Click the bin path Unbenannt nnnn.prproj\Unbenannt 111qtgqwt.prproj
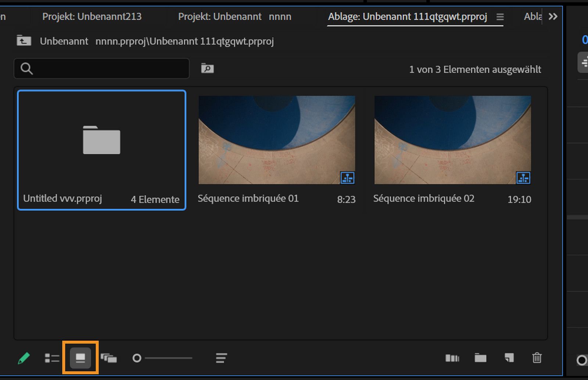Viewport: 588px width, 380px height. (x=157, y=41)
